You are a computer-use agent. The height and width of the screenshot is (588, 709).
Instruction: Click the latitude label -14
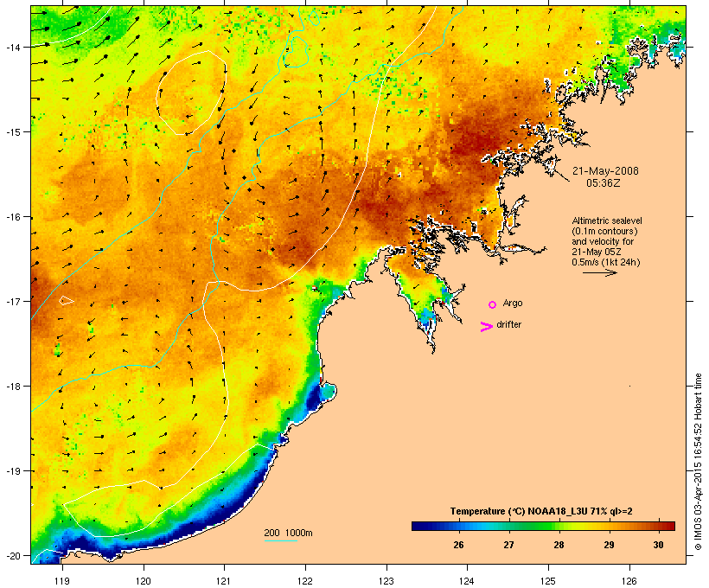pos(13,47)
